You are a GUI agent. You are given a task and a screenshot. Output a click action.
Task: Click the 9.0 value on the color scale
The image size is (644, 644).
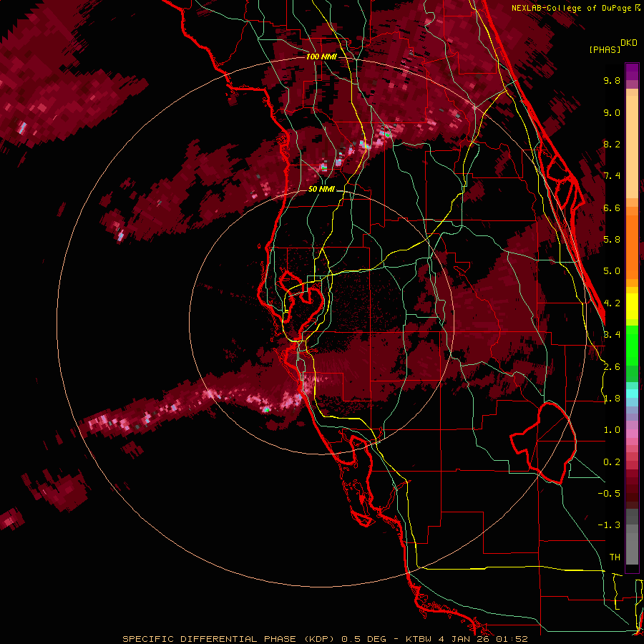click(612, 112)
